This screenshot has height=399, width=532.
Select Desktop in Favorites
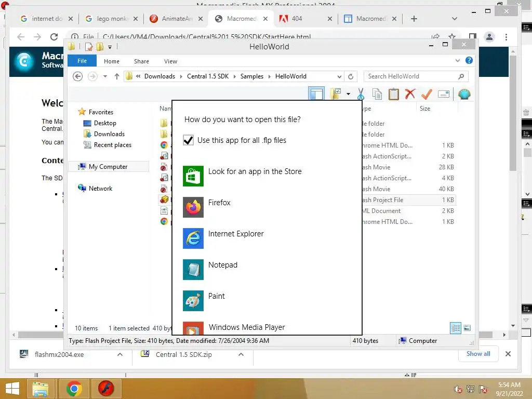(x=100, y=123)
